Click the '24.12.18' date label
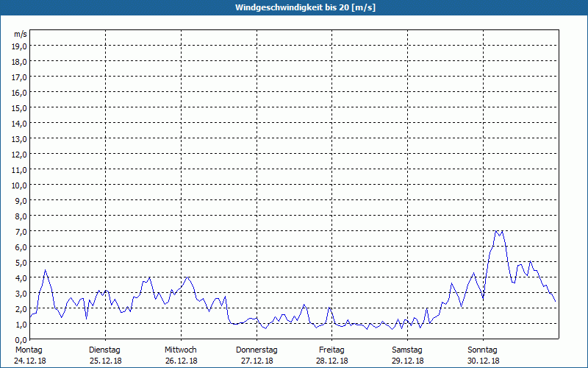 [30, 361]
